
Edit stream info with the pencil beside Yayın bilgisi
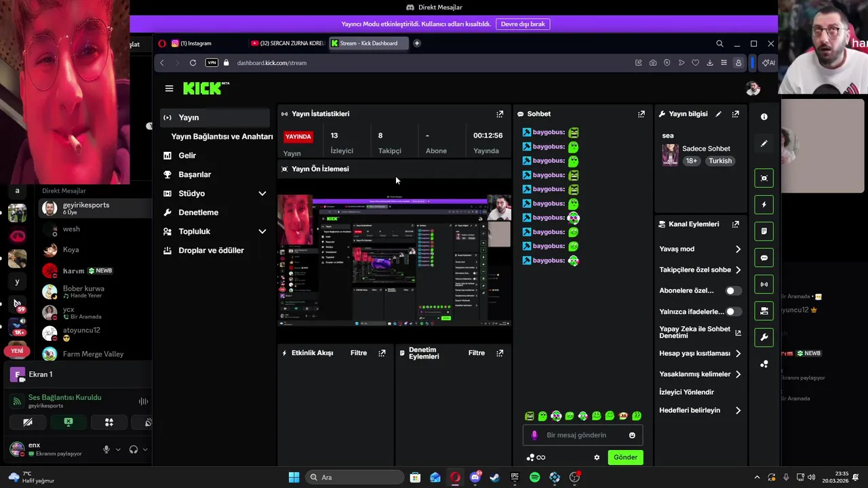tap(718, 114)
